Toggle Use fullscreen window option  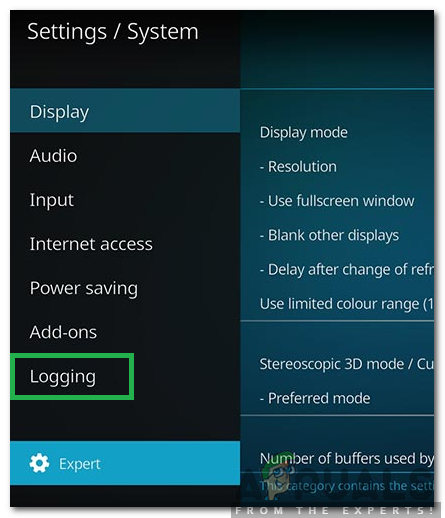click(x=337, y=201)
